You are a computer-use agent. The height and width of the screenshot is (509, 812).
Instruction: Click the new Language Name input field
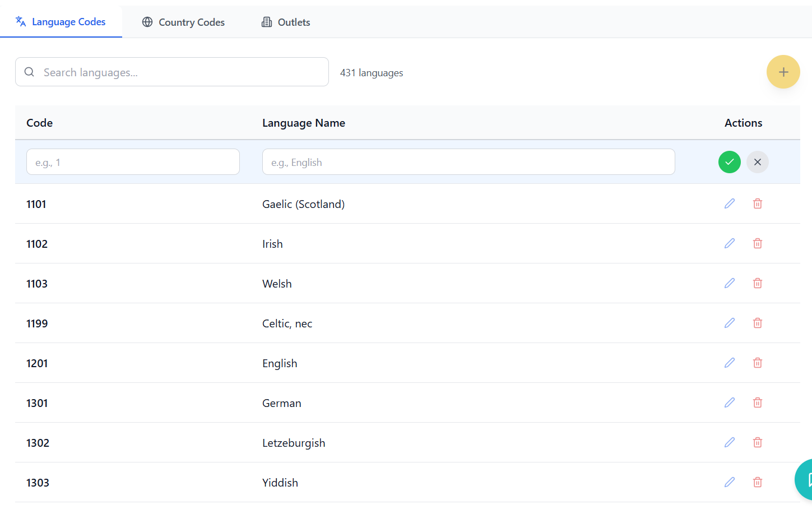pos(468,162)
